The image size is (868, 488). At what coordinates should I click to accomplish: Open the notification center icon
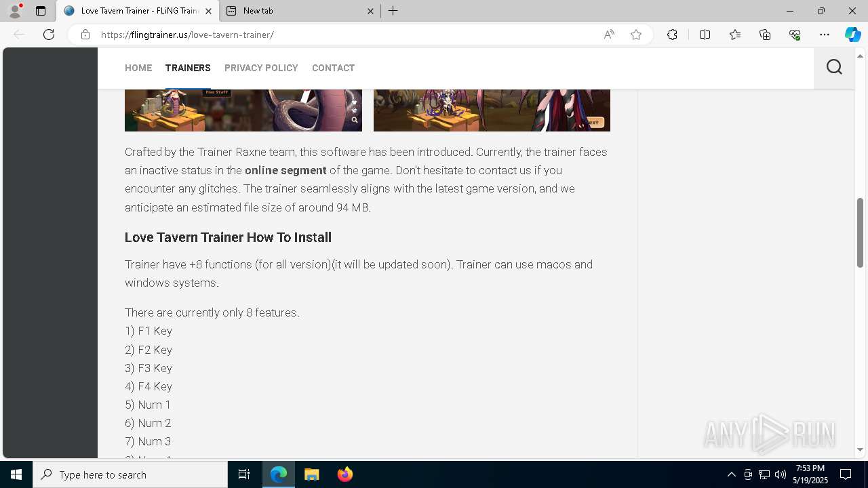pyautogui.click(x=846, y=474)
